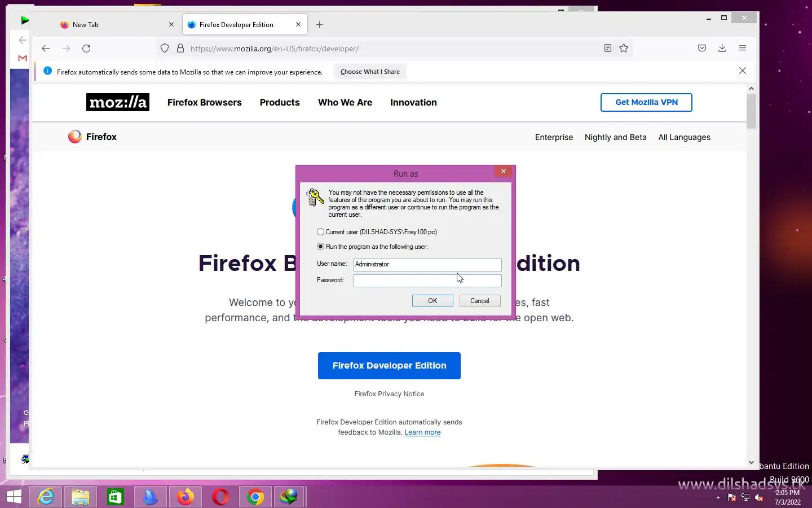Click blue Firefox Developer Edition download button
812x508 pixels.
(389, 366)
